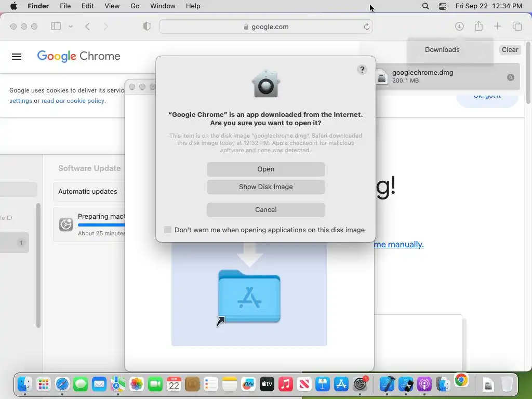Open Finder from the Dock
Viewport: 532px width, 399px height.
(x=25, y=384)
